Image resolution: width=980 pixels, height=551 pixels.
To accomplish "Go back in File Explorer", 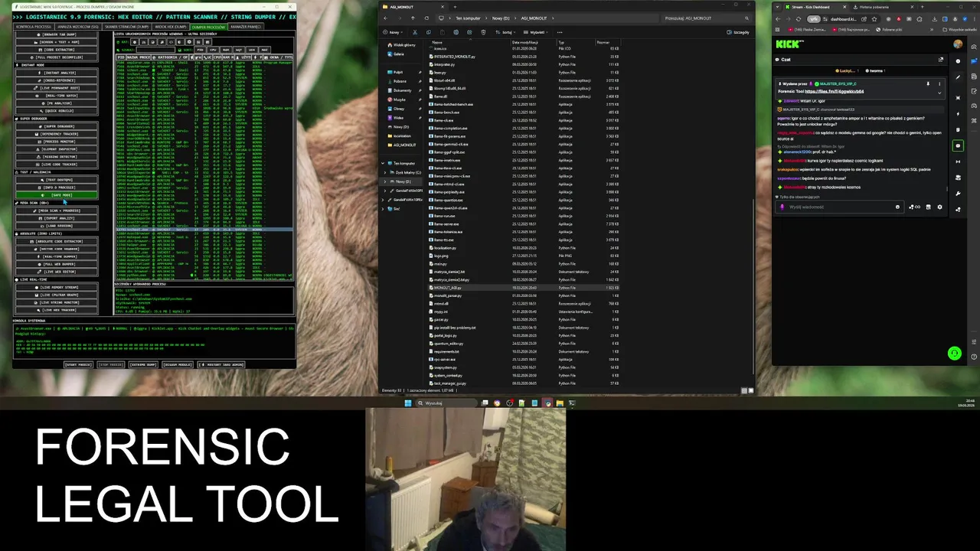I will pos(385,18).
